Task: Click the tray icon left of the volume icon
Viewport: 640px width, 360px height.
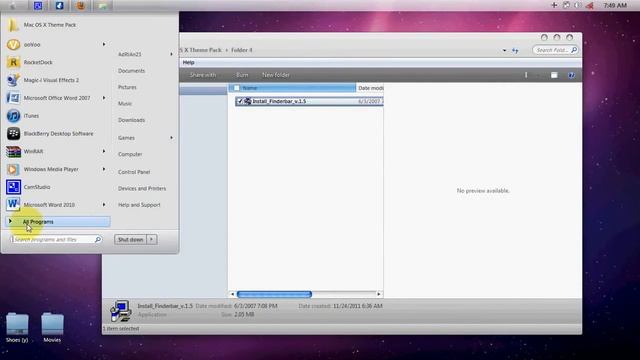Action: click(566, 5)
